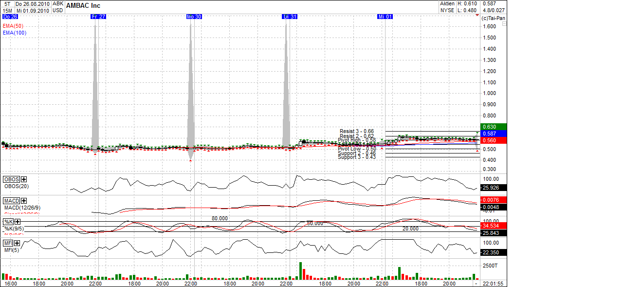Click the last price 0.587 in header
Viewport: 644px width, 287px height.
point(489,3)
